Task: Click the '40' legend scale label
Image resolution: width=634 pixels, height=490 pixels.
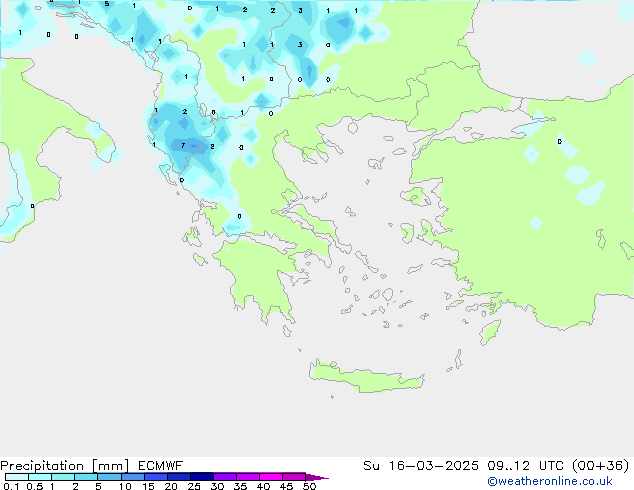Action: [263, 486]
